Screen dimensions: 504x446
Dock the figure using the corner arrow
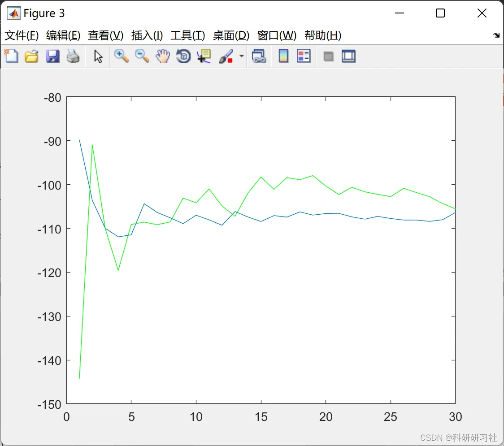pyautogui.click(x=496, y=35)
